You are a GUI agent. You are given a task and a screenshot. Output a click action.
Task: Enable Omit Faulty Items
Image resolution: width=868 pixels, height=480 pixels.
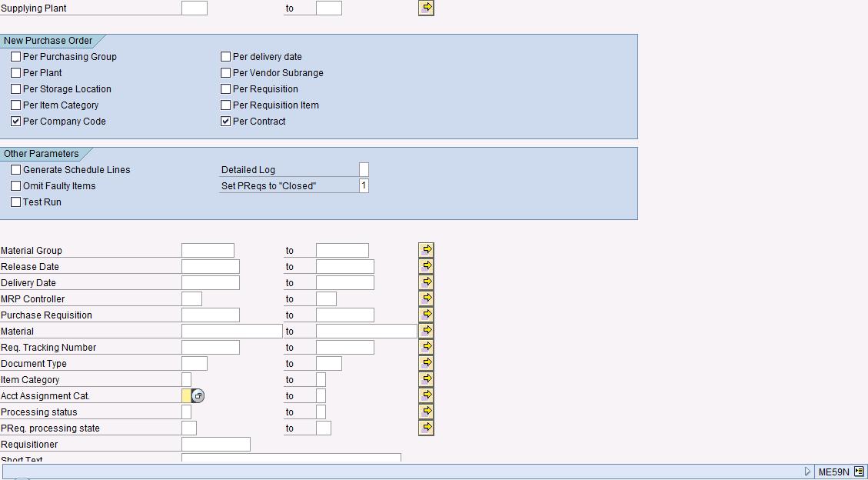point(15,185)
